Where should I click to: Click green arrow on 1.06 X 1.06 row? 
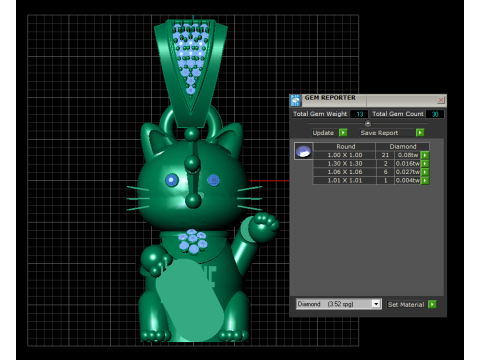click(425, 172)
